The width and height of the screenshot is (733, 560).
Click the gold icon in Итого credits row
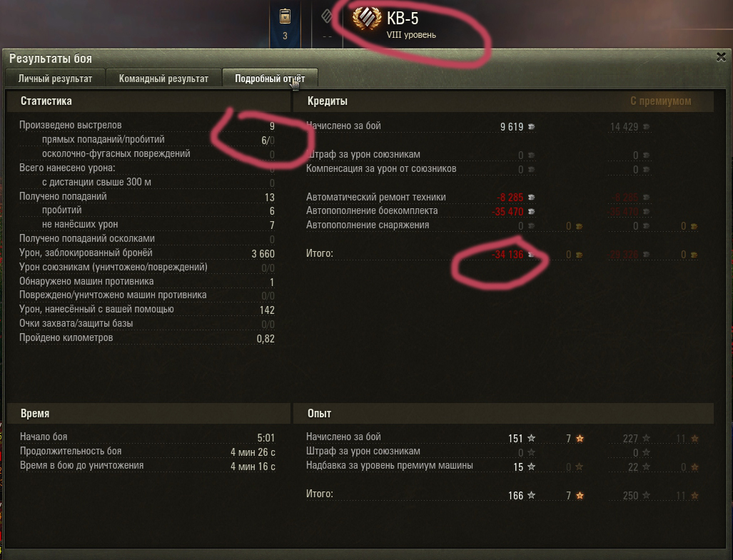(x=579, y=255)
